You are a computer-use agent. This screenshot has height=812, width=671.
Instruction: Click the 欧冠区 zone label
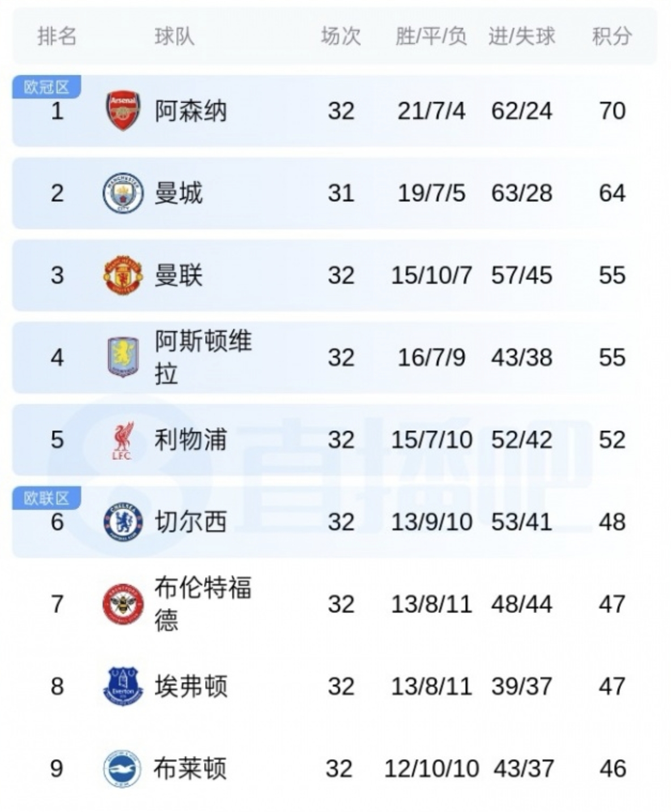click(x=46, y=87)
